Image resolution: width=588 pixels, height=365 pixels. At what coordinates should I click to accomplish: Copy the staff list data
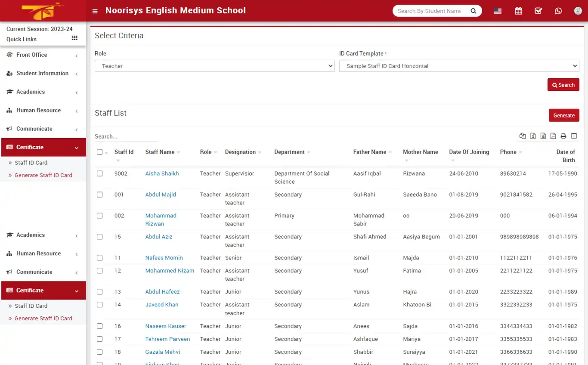(523, 136)
